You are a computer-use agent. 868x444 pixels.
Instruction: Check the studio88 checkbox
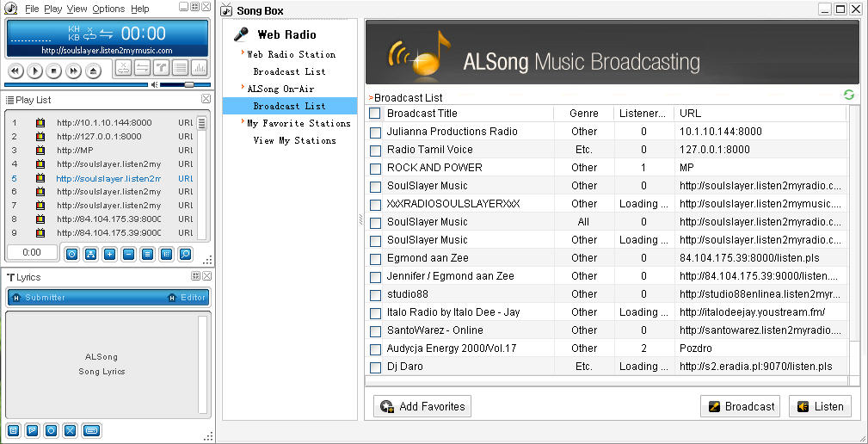375,295
